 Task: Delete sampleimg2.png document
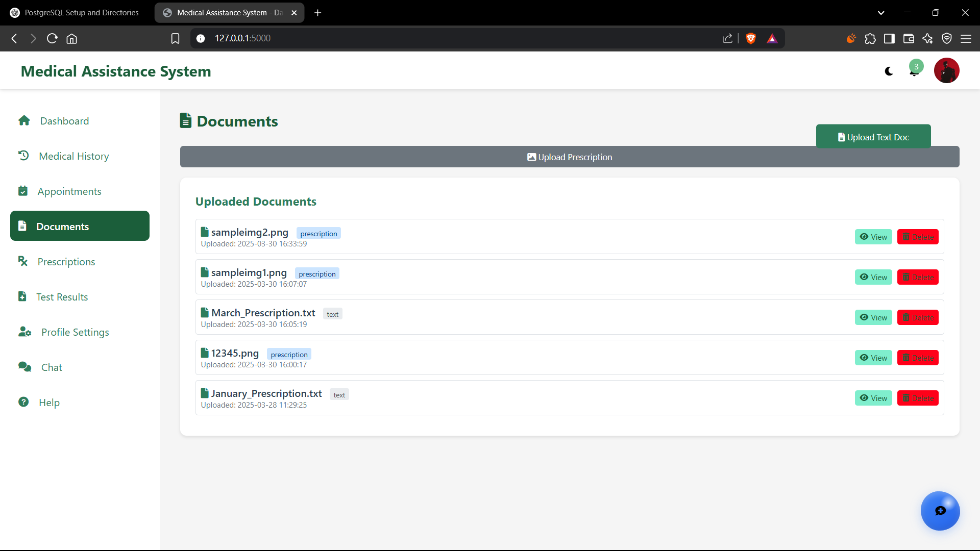pos(918,237)
